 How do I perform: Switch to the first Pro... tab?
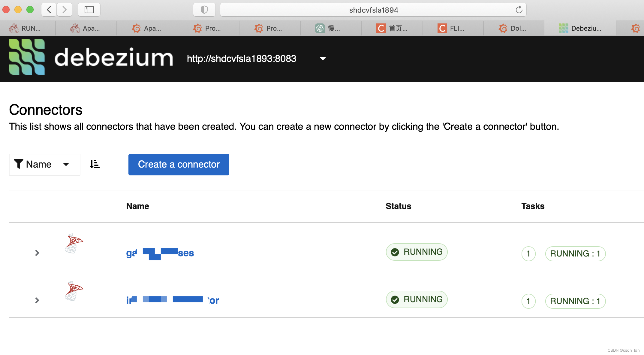209,28
